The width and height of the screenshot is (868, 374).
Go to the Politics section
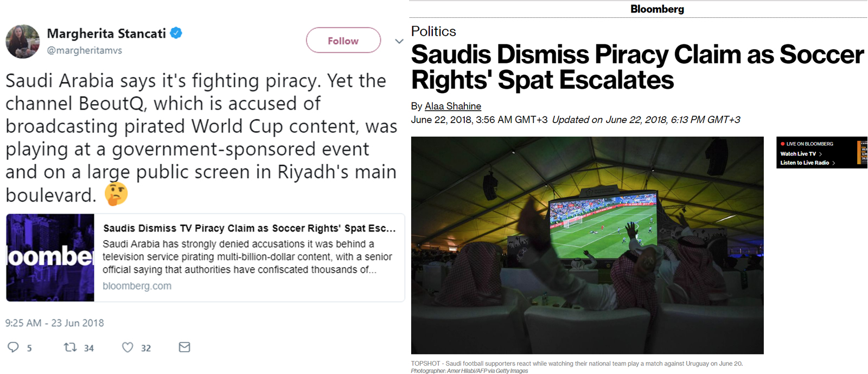[x=433, y=31]
